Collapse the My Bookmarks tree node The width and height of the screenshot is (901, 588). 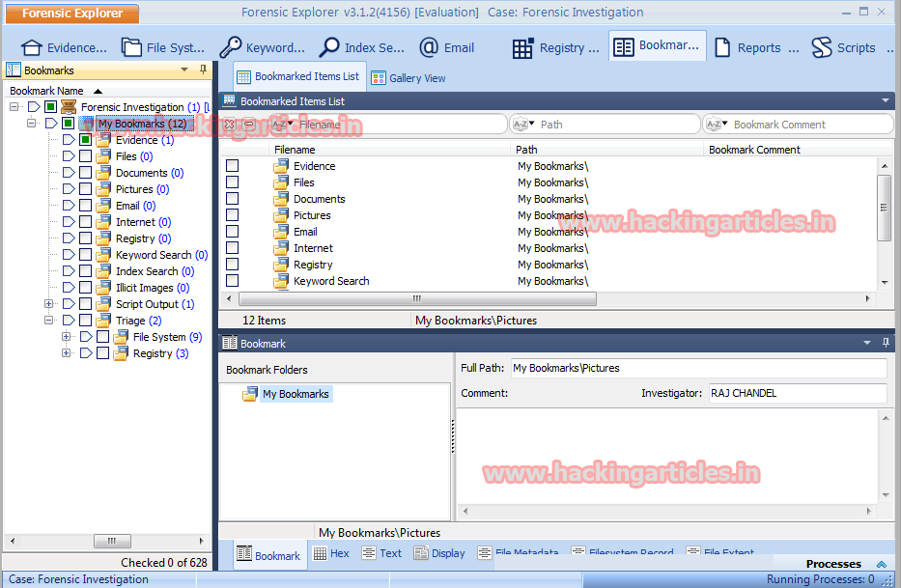point(32,123)
